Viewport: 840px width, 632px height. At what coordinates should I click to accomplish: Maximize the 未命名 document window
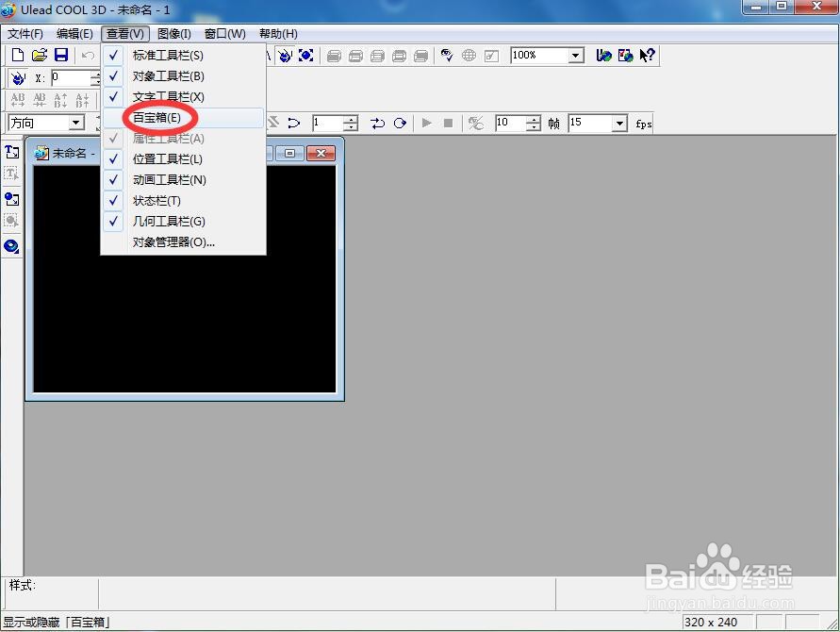tap(289, 154)
